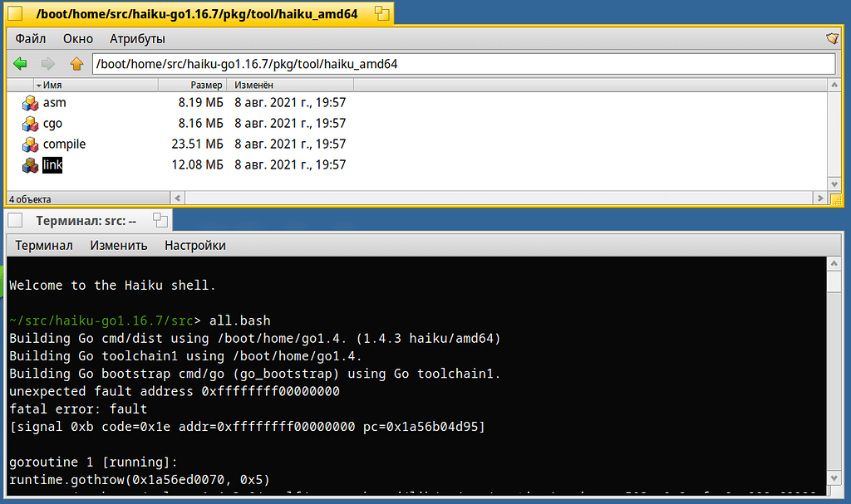
Task: Go forward with the grey arrow
Action: (48, 63)
